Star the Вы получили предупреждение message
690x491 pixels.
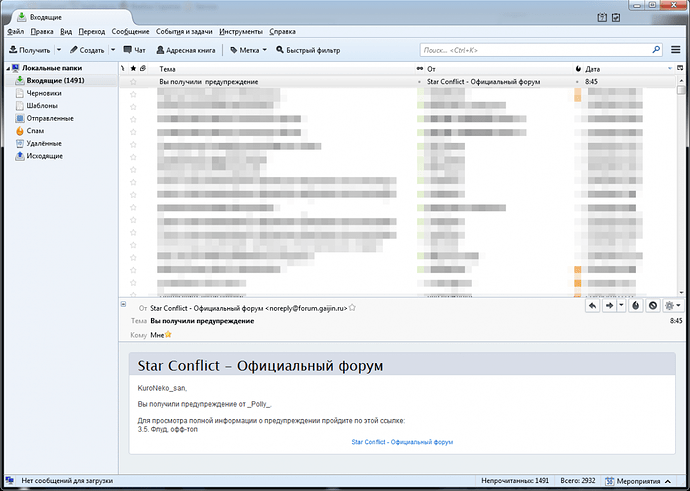[133, 82]
